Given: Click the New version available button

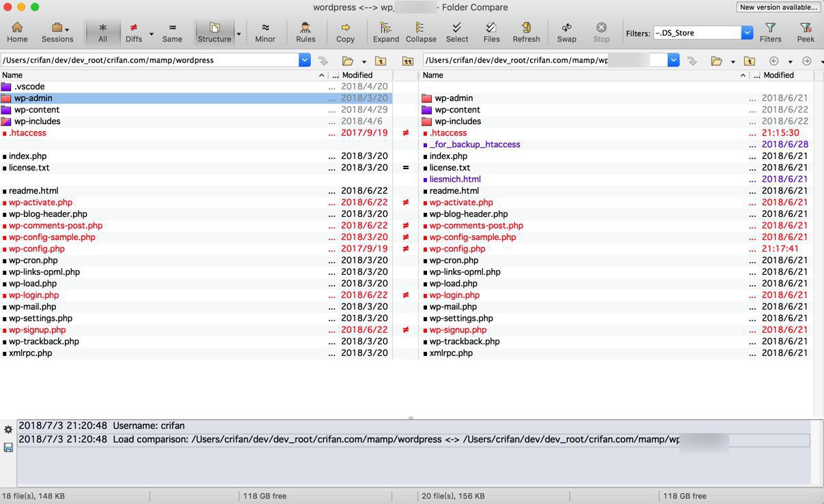Looking at the screenshot, I should click(778, 7).
